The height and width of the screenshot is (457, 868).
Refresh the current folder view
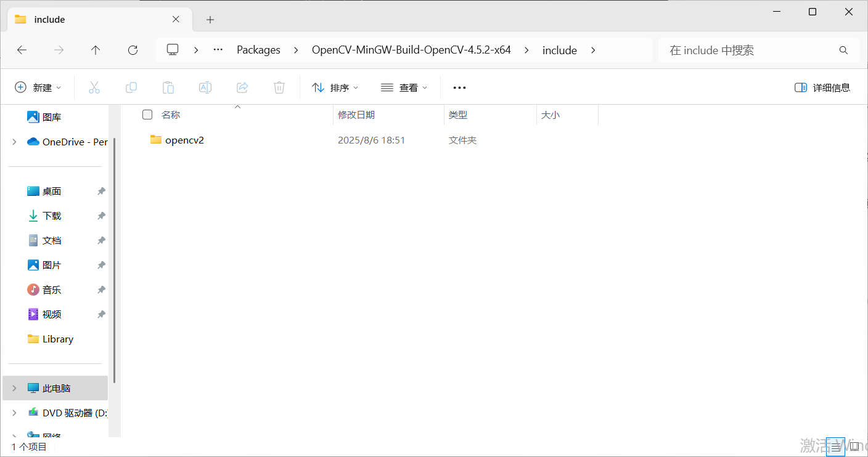(132, 50)
